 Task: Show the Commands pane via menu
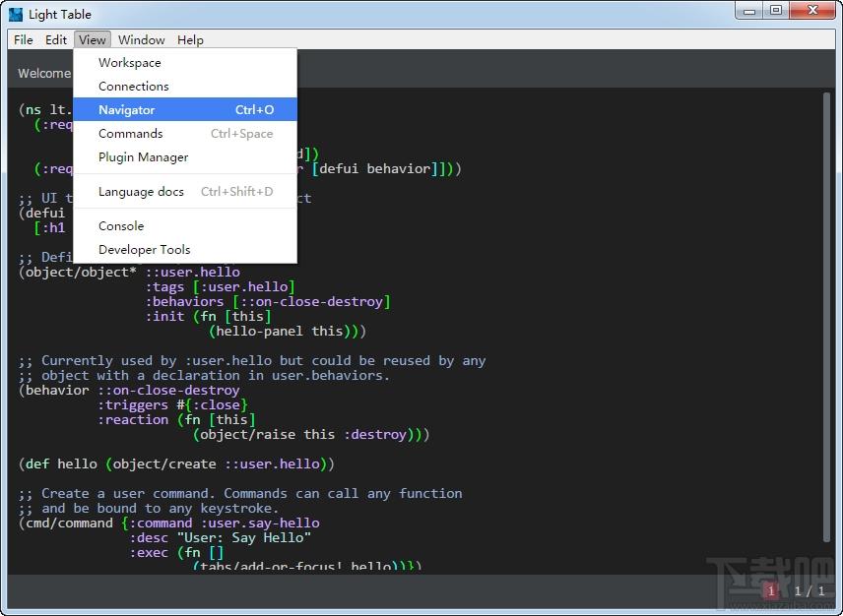[x=185, y=133]
